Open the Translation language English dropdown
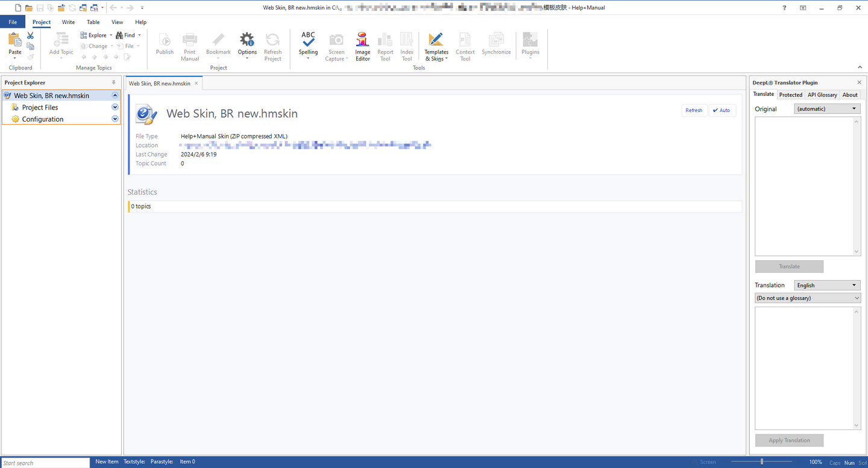Viewport: 868px width, 468px height. pos(827,285)
